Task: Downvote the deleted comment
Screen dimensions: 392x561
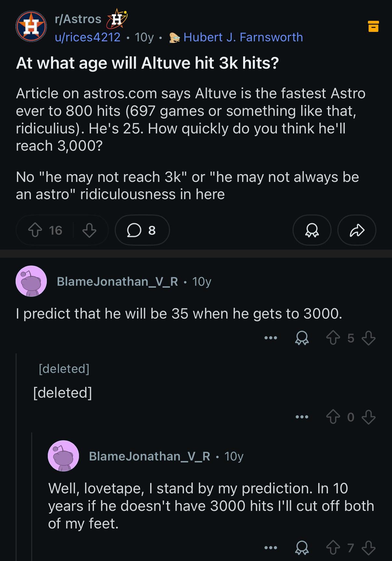Action: tap(368, 417)
